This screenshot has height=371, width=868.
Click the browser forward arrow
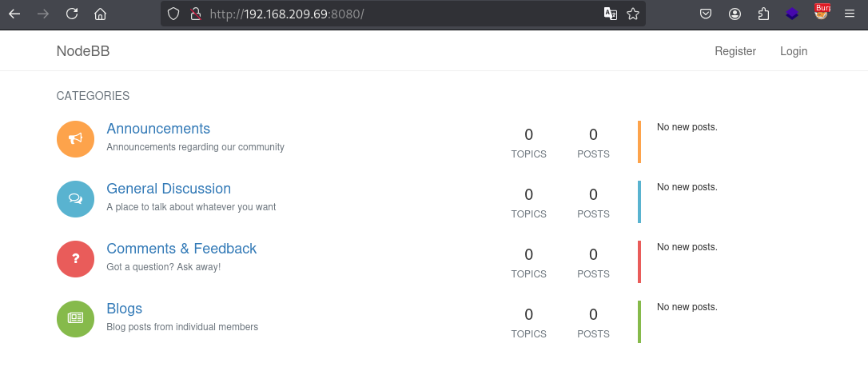[42, 14]
